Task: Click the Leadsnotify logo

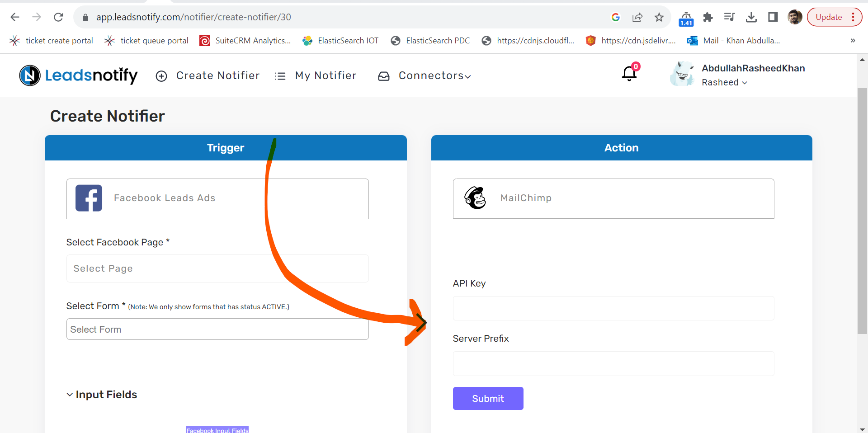Action: (78, 75)
